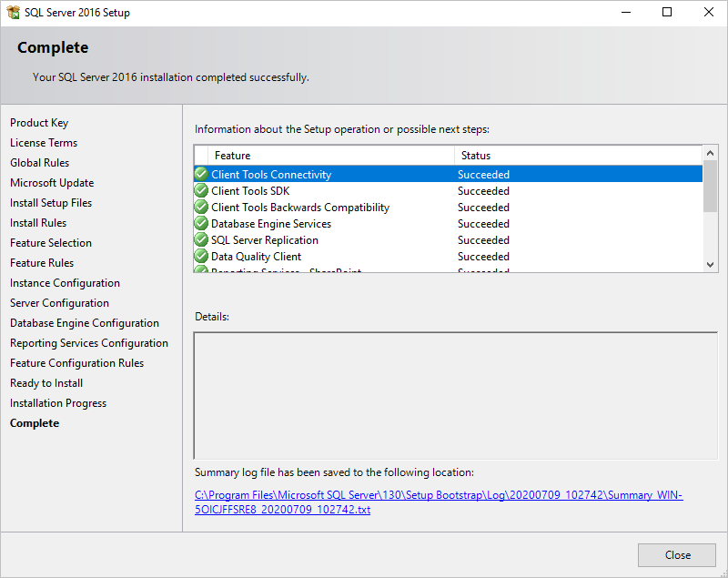The width and height of the screenshot is (728, 578).
Task: Select the Client Tools Connectivity row
Action: click(x=448, y=174)
